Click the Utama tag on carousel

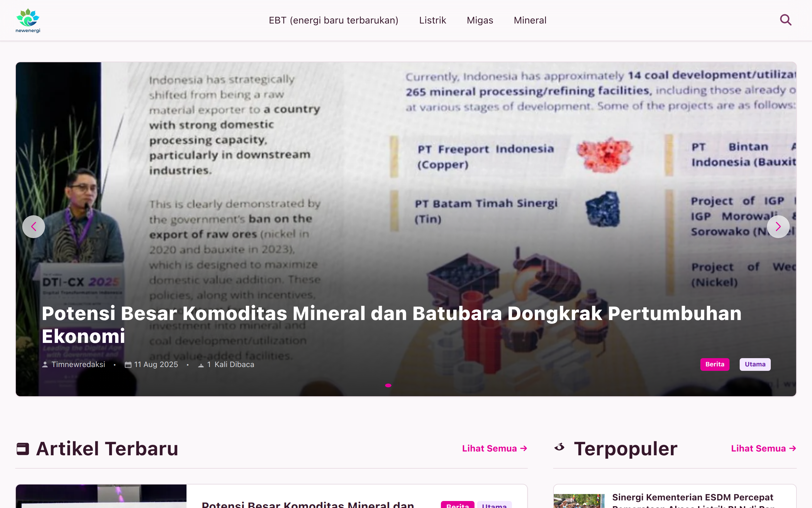[x=755, y=364]
